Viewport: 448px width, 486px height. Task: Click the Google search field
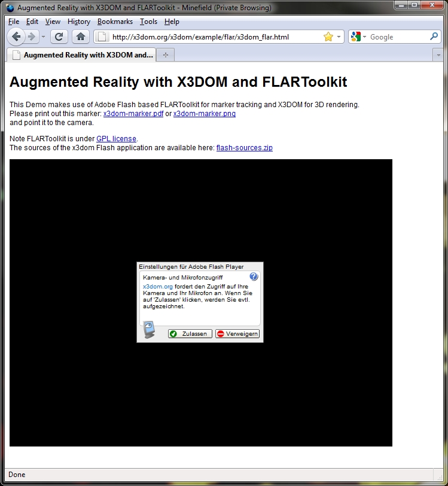(398, 37)
